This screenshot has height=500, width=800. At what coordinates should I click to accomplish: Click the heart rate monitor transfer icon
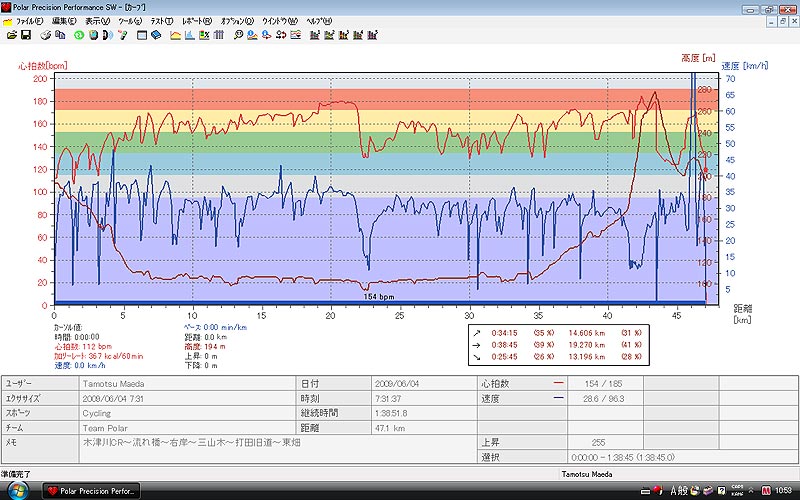(93, 35)
